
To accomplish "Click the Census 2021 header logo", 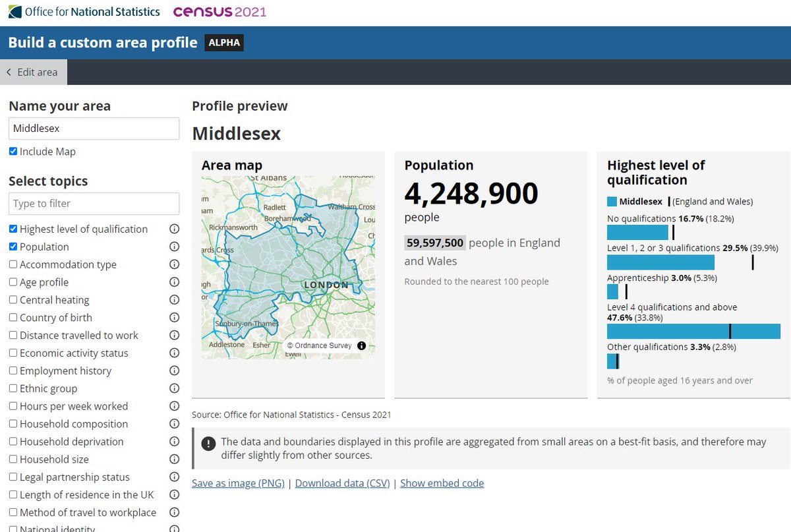I will coord(220,11).
